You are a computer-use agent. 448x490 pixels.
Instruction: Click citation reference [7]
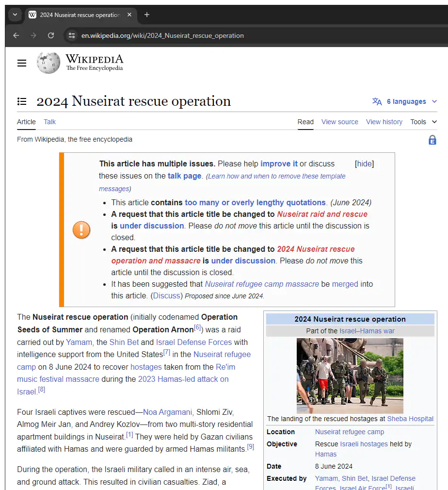[x=167, y=352]
